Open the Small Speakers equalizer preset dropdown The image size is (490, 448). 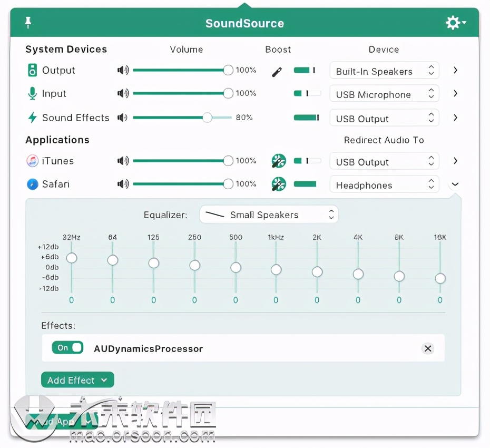pos(269,215)
